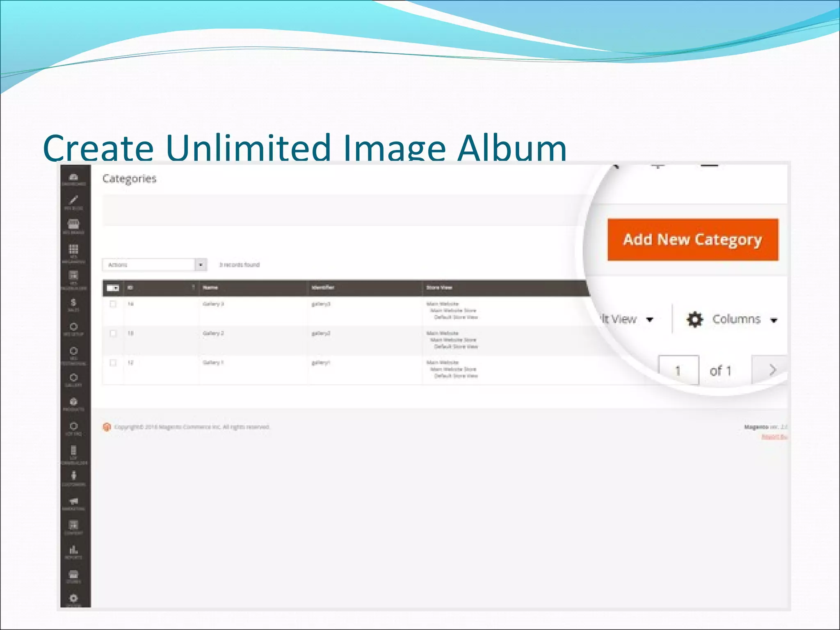Click the "Gallery 2" name cell
Viewport: 840px width, 630px height.
[x=213, y=333]
